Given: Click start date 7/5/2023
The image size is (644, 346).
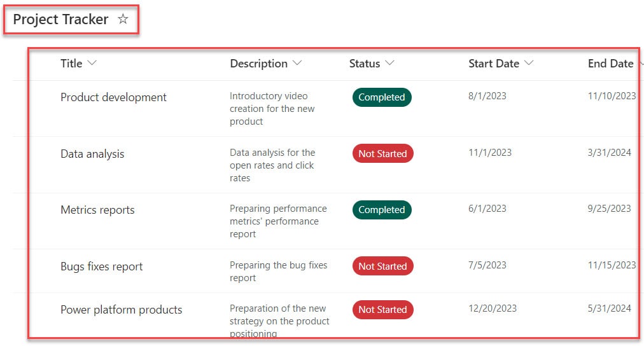Looking at the screenshot, I should pyautogui.click(x=487, y=265).
